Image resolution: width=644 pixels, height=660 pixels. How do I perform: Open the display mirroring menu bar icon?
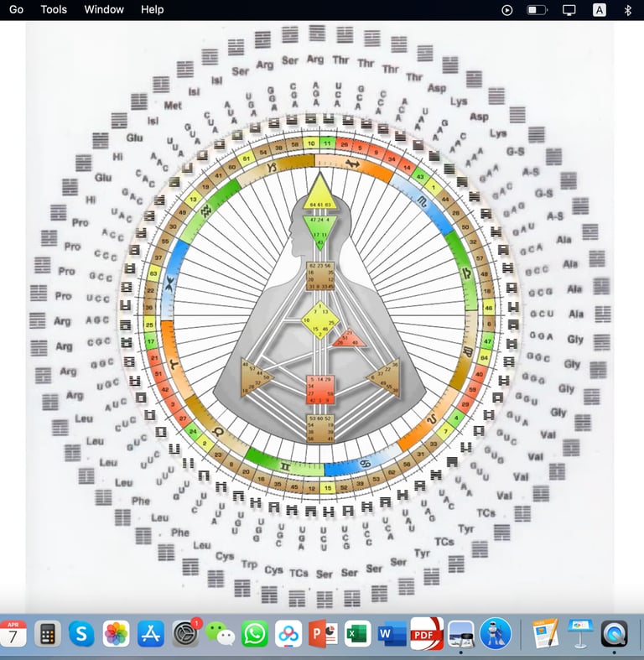(569, 10)
